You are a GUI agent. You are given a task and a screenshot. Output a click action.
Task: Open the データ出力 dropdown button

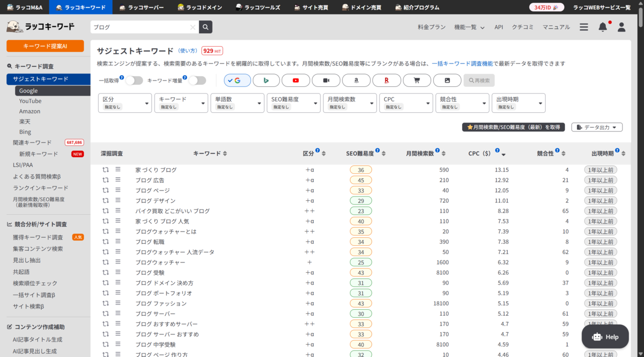pyautogui.click(x=597, y=127)
